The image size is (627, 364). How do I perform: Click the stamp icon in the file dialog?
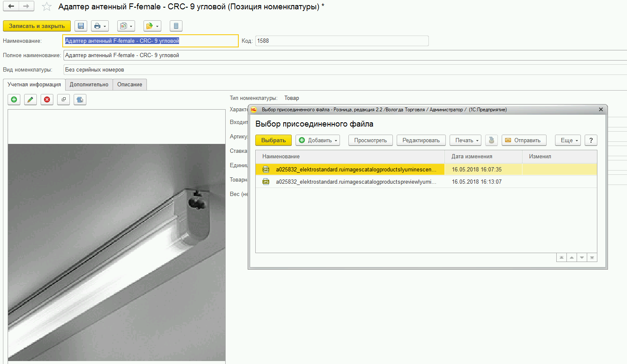tap(491, 140)
